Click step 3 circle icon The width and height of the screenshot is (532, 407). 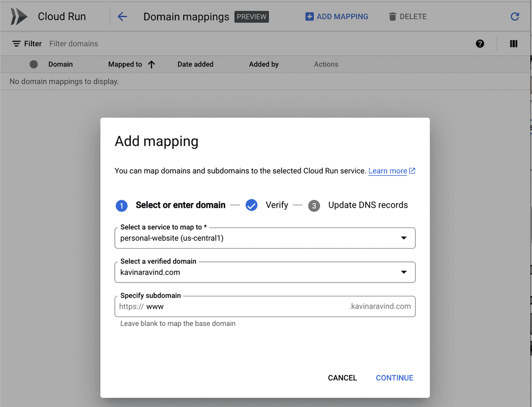point(314,206)
